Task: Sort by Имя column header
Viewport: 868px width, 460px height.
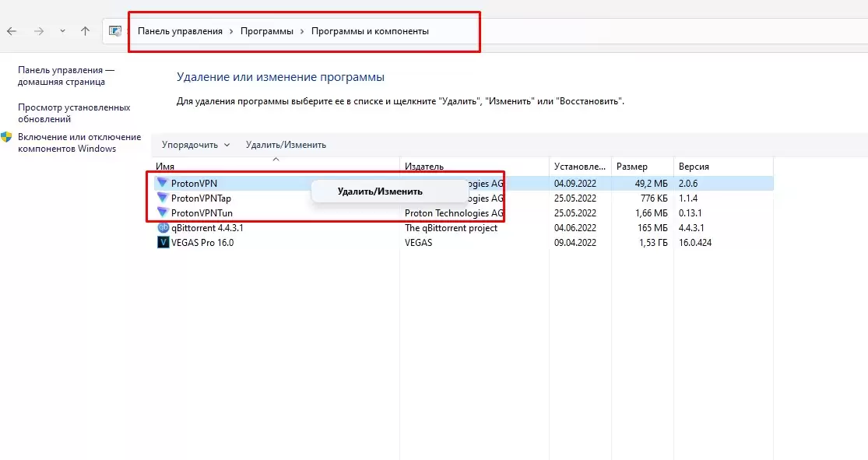Action: [x=165, y=167]
